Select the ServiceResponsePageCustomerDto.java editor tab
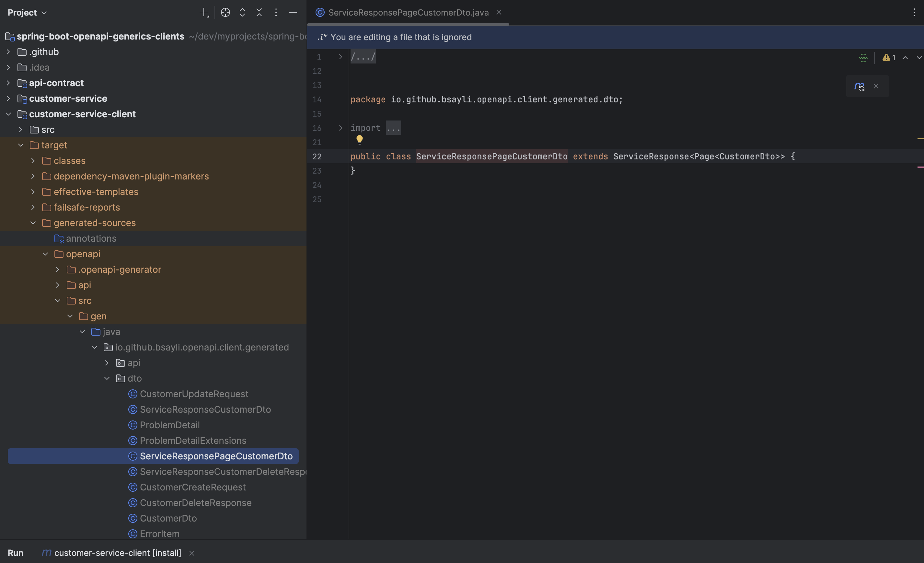The height and width of the screenshot is (563, 924). 408,12
